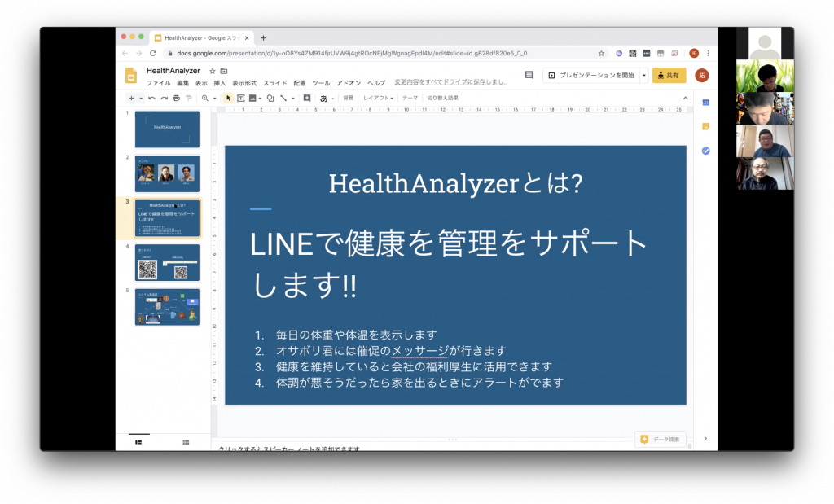Click プレゼンテーションを開始 button
This screenshot has height=504, width=834.
click(x=591, y=76)
